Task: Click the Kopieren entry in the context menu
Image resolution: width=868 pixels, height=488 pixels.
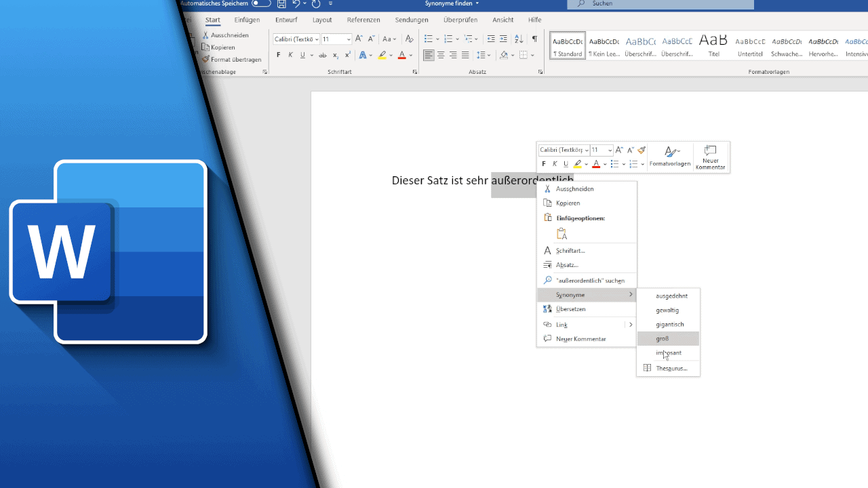Action: tap(567, 203)
